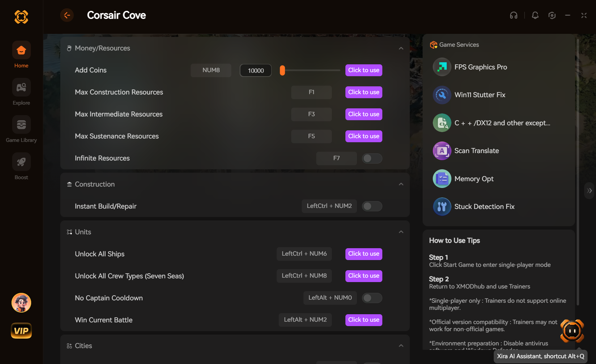Click the NUM8 hotkey for Add Coins
Screen dimensions: 596x364
(211, 70)
